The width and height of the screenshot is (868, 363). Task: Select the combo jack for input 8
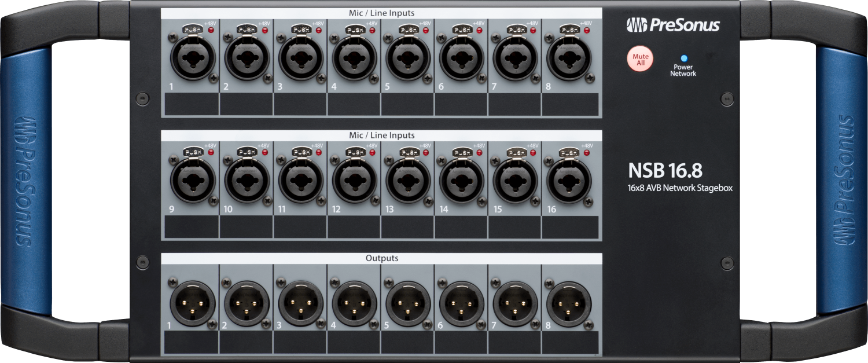(569, 58)
